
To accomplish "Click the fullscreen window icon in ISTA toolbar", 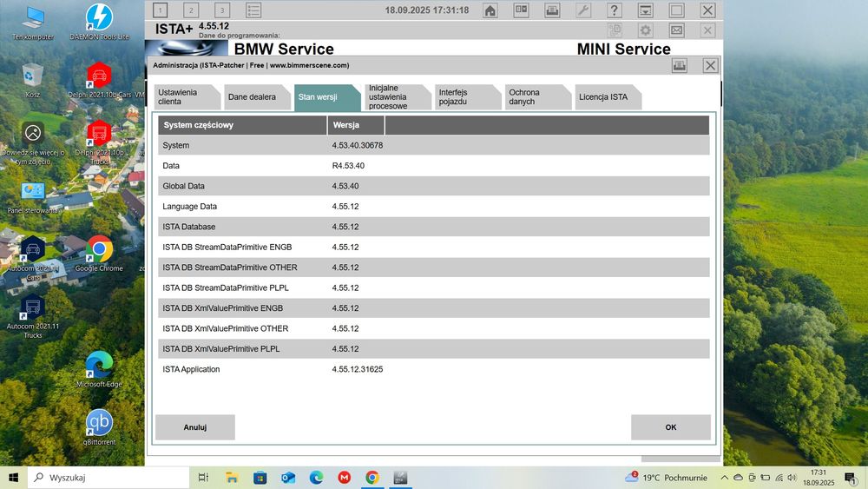I will point(676,10).
